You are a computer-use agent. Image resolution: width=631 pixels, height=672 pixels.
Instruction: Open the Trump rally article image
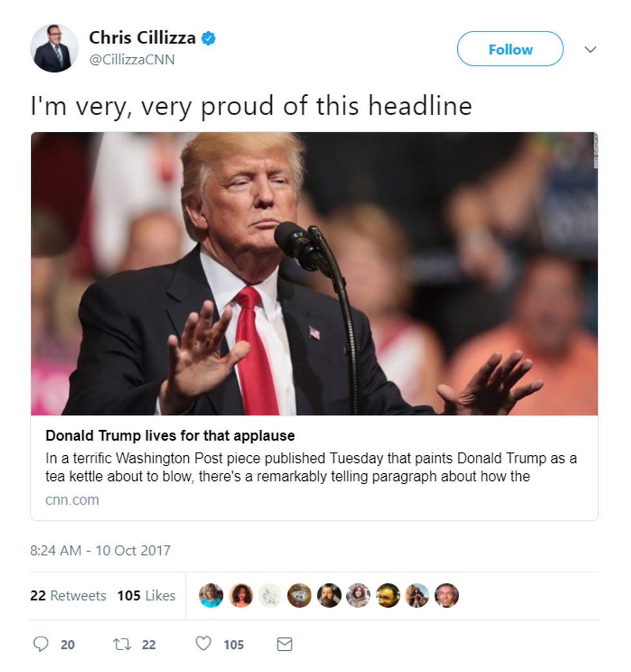click(x=314, y=274)
